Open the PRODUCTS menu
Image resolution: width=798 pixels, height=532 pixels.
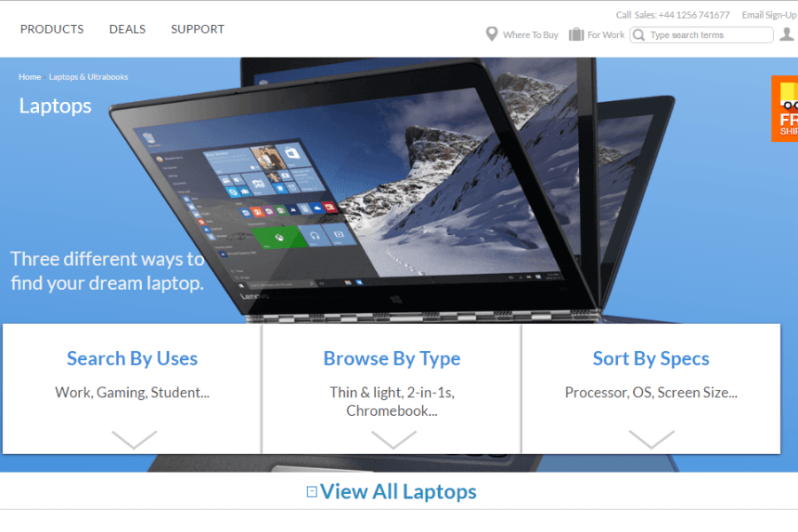52,29
